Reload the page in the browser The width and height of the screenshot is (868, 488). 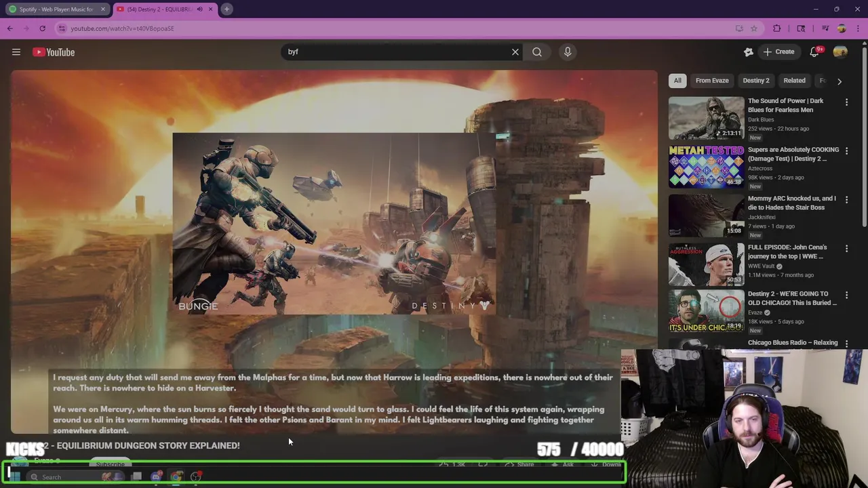[x=42, y=28]
